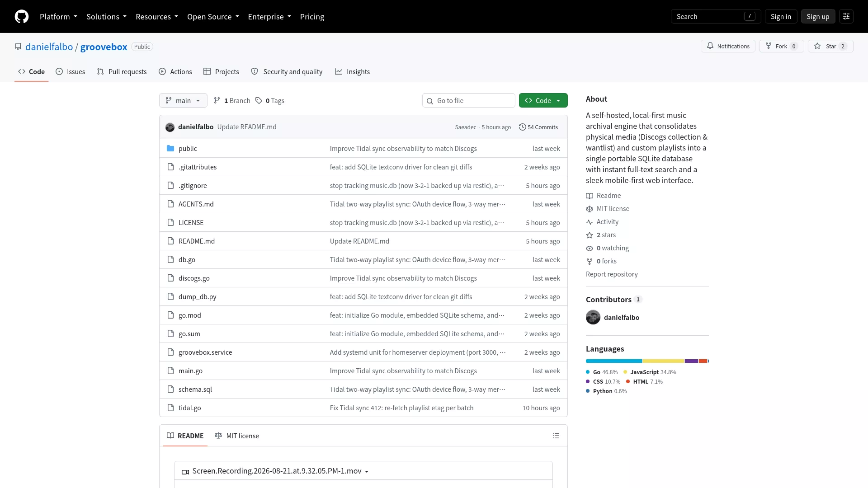868x488 pixels.
Task: Open the AGENTS.md file
Action: pyautogui.click(x=196, y=204)
